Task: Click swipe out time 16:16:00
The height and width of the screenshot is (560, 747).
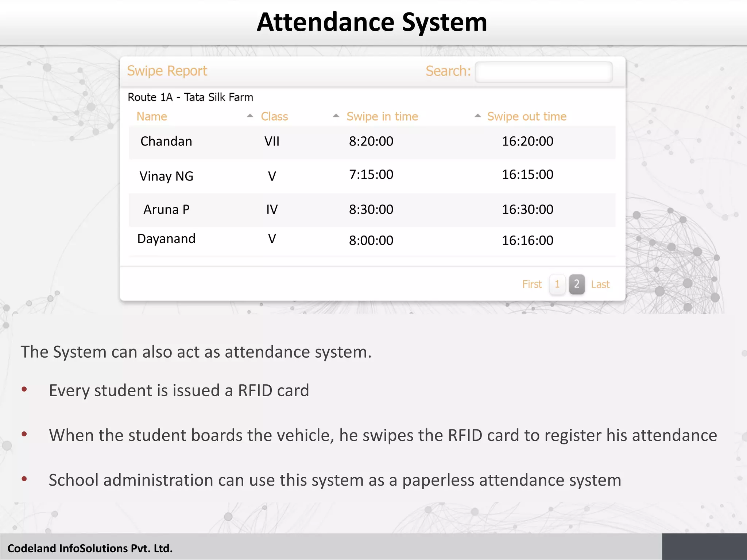Action: tap(527, 241)
